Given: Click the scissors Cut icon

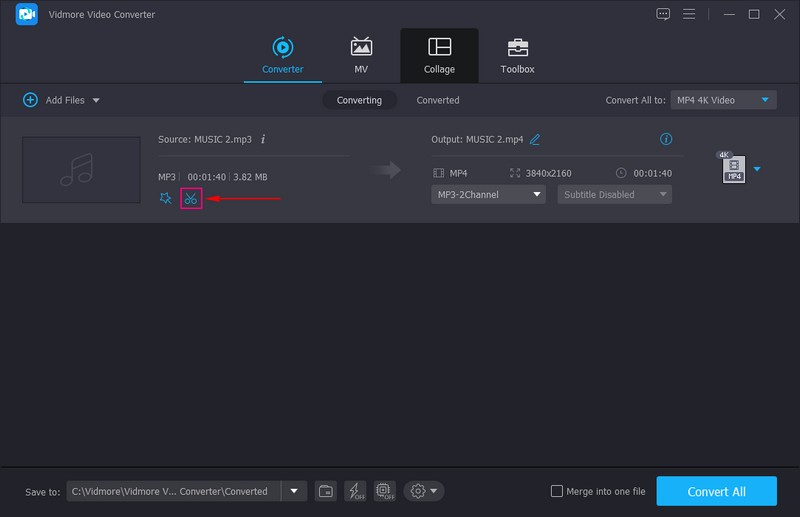Looking at the screenshot, I should pyautogui.click(x=191, y=198).
